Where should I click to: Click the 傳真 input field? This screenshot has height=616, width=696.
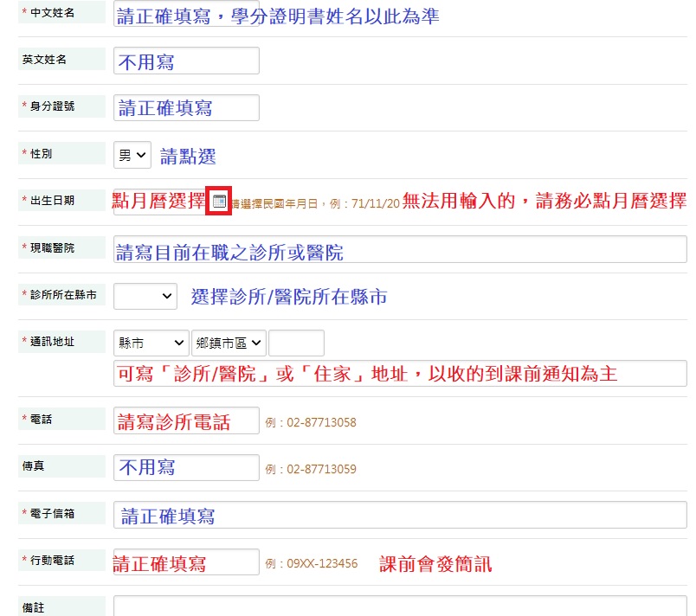point(186,467)
